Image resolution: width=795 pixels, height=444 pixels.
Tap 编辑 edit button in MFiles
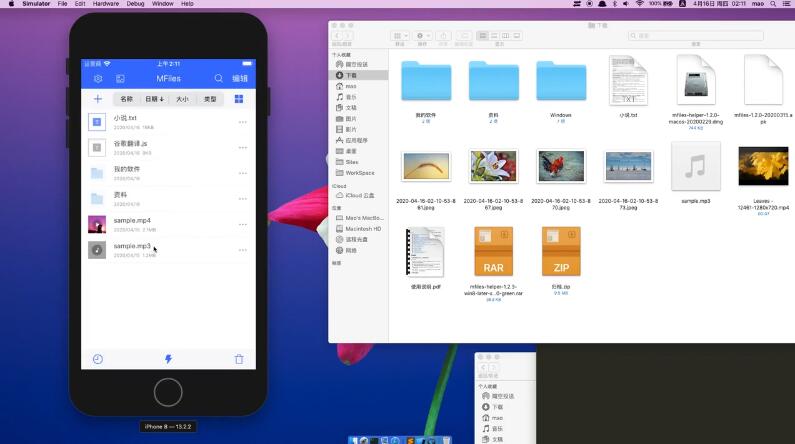pos(240,78)
